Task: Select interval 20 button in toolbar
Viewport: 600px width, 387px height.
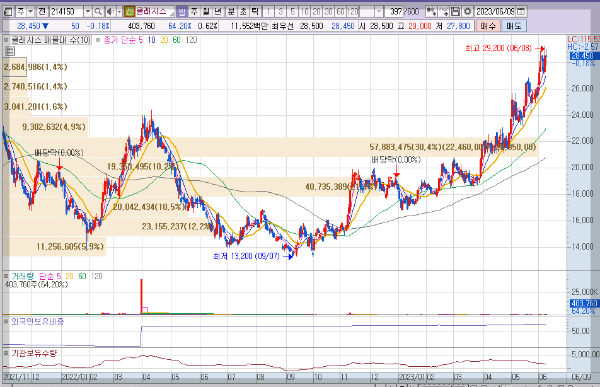Action: pos(316,12)
